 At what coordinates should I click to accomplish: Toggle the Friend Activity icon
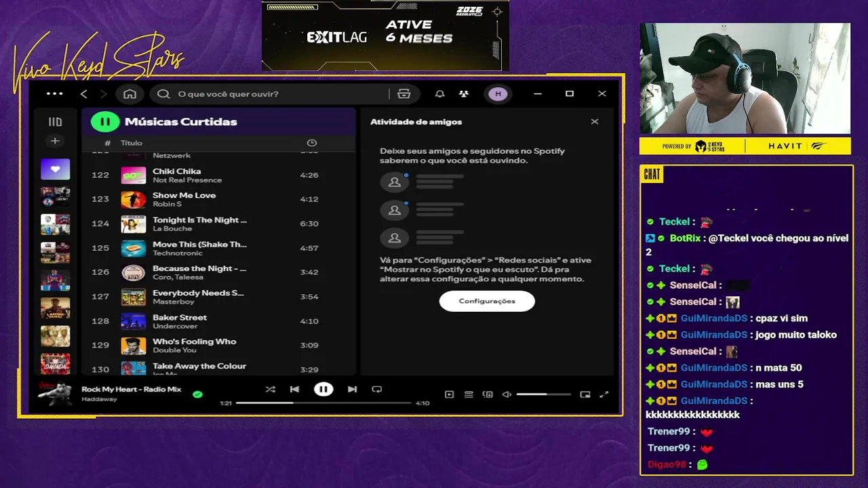tap(464, 94)
